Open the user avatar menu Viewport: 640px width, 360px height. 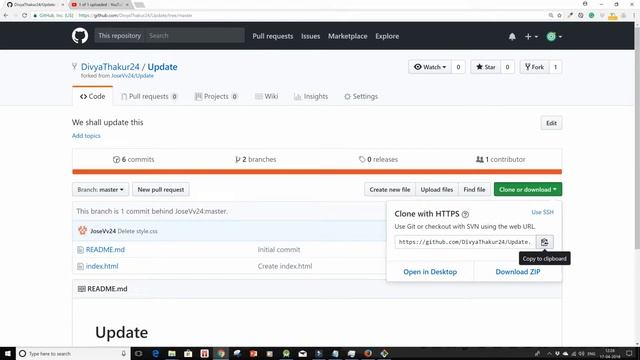pos(554,37)
